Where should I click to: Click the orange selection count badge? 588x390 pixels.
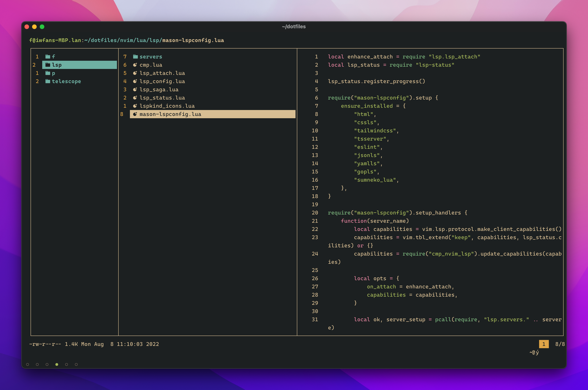544,344
